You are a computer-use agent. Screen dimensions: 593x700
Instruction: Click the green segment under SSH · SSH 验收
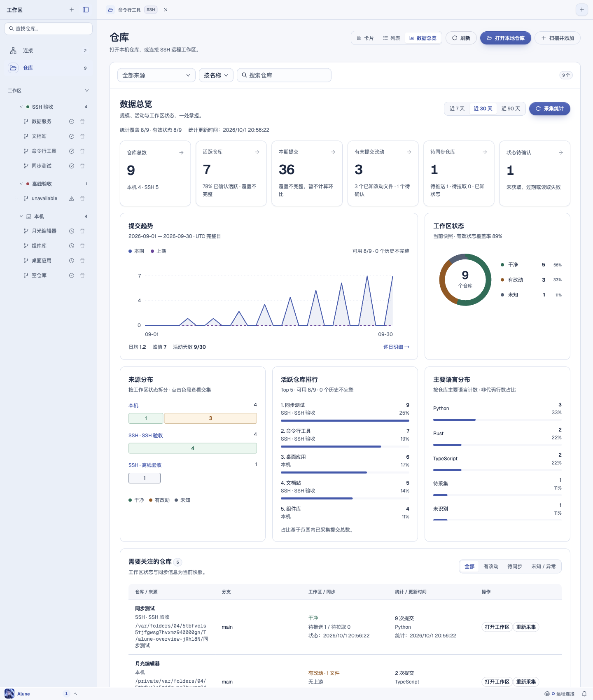[193, 448]
